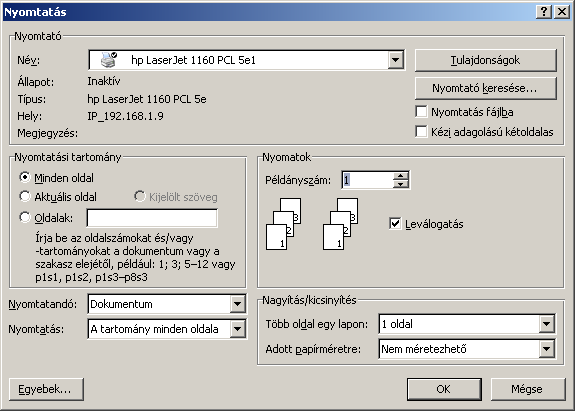Click the 'Több oldal egy lapon:' label
Viewport: 575px width, 411px height.
coord(317,324)
